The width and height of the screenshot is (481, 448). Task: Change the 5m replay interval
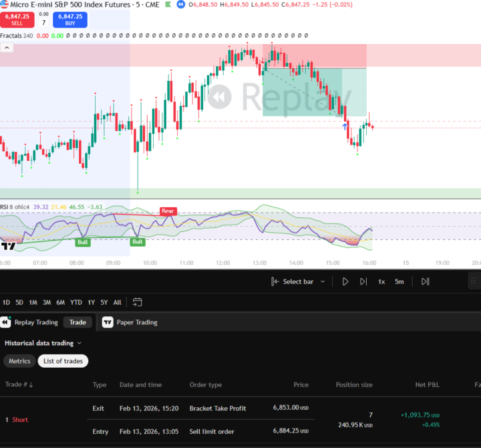[399, 282]
